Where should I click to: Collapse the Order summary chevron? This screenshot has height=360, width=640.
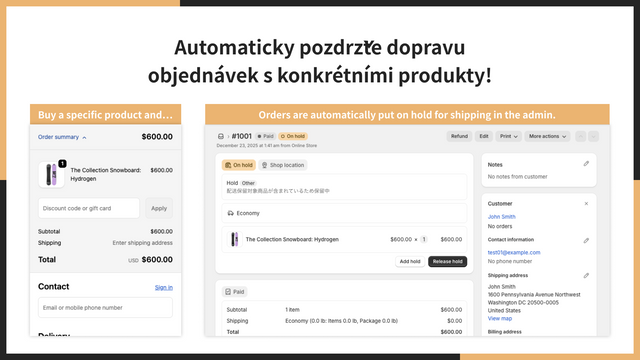(84, 138)
